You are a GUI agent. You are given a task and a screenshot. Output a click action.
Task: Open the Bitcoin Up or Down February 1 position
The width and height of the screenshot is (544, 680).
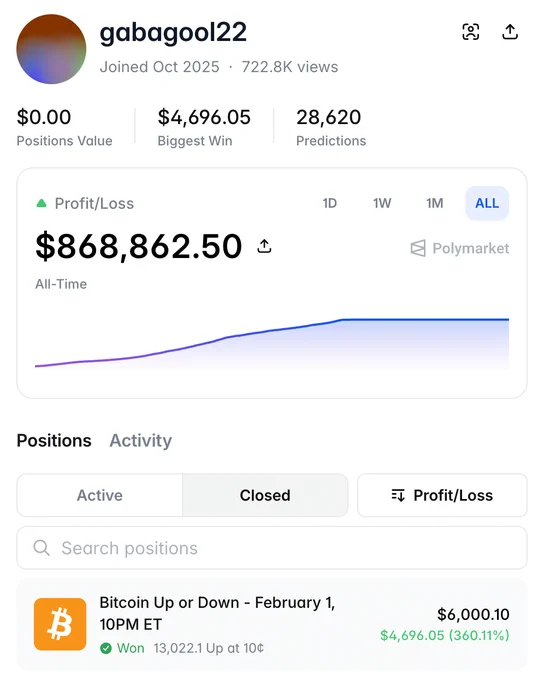272,624
